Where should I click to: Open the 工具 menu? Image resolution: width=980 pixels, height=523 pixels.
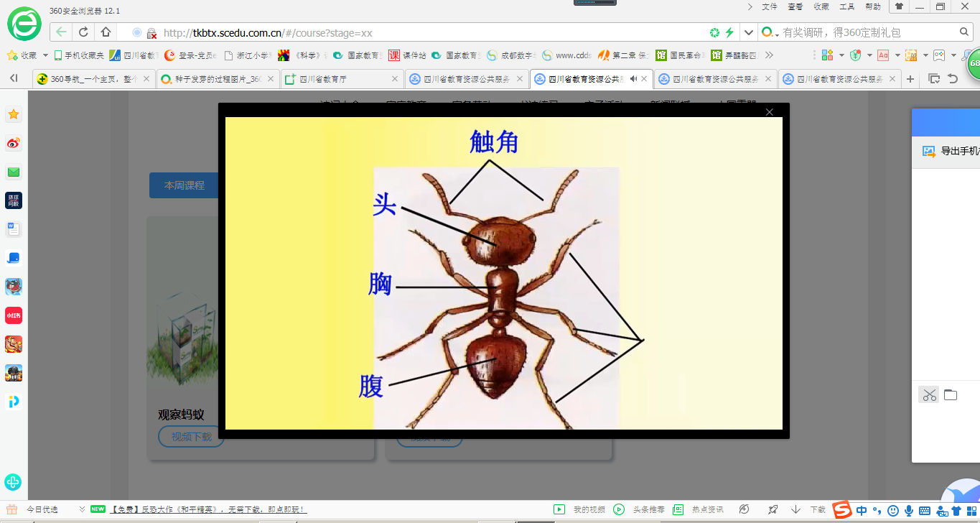(847, 6)
